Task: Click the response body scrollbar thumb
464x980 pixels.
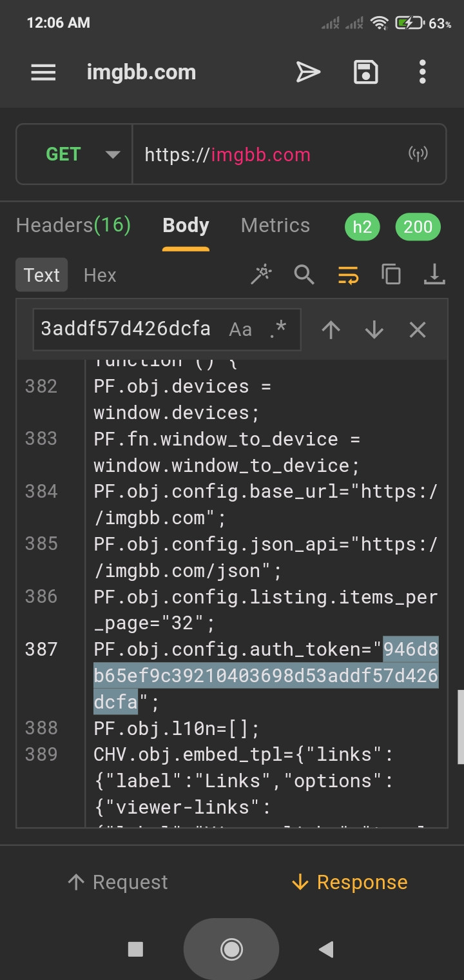Action: (460, 727)
